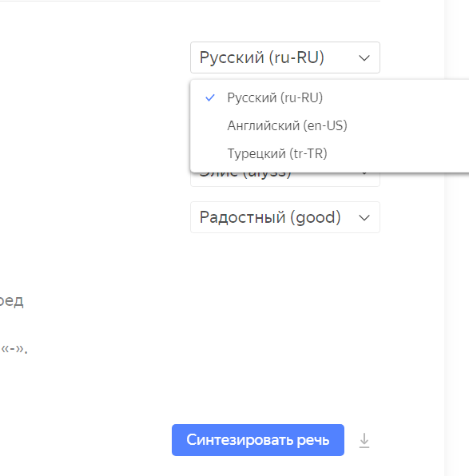Click the Синтезировать речь button
Screen dimensions: 469x476
(x=258, y=440)
